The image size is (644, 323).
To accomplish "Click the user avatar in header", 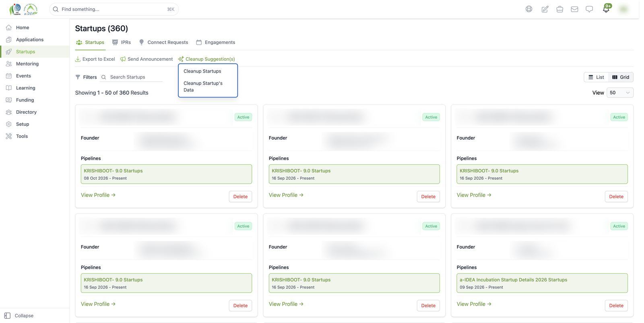I will 623,9.
